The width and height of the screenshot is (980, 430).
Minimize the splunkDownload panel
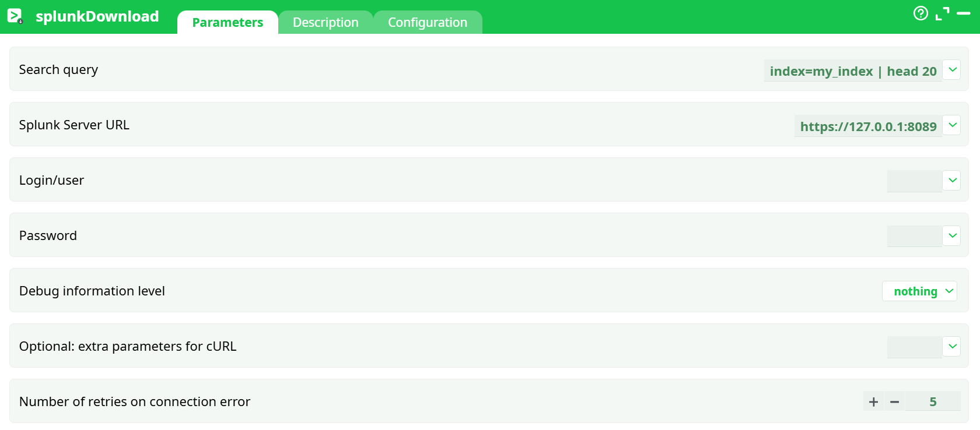pyautogui.click(x=964, y=13)
